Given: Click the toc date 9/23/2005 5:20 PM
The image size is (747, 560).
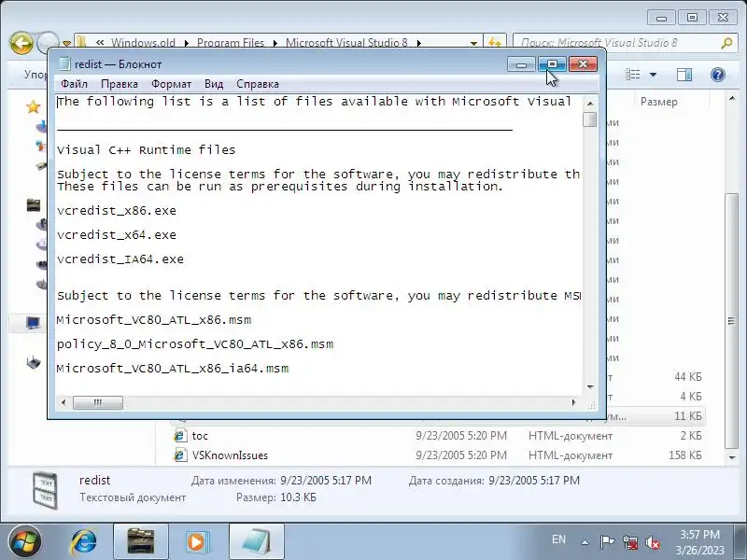Looking at the screenshot, I should point(461,435).
